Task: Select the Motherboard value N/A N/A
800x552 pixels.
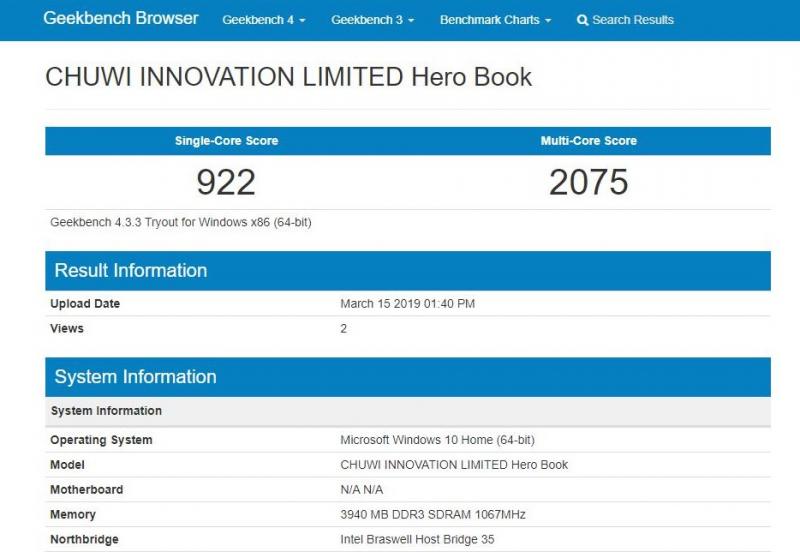Action: [x=362, y=490]
